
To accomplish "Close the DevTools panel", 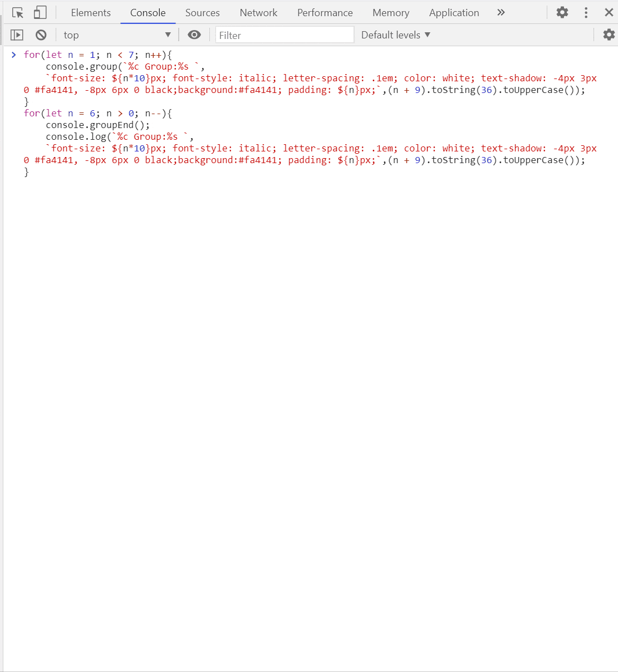I will click(609, 12).
